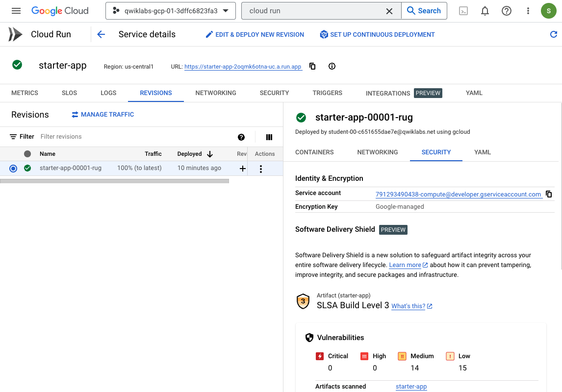The width and height of the screenshot is (562, 392).
Task: Focus the Filter revisions input field
Action: pyautogui.click(x=132, y=137)
